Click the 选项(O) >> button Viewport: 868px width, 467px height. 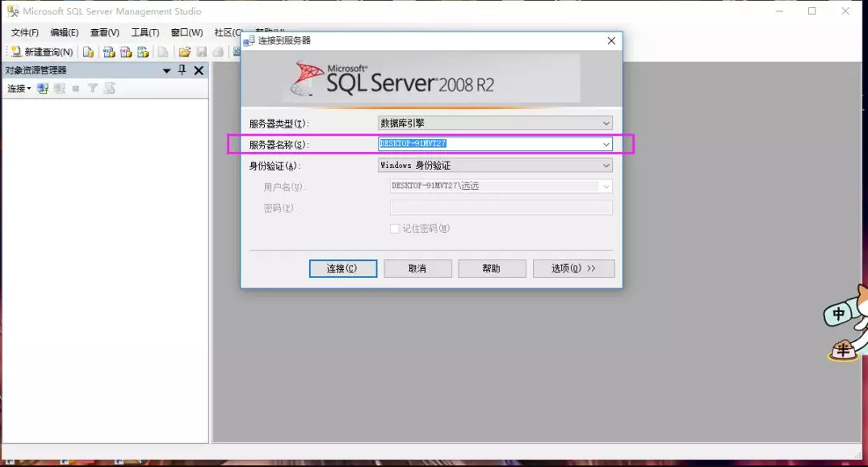pyautogui.click(x=573, y=268)
